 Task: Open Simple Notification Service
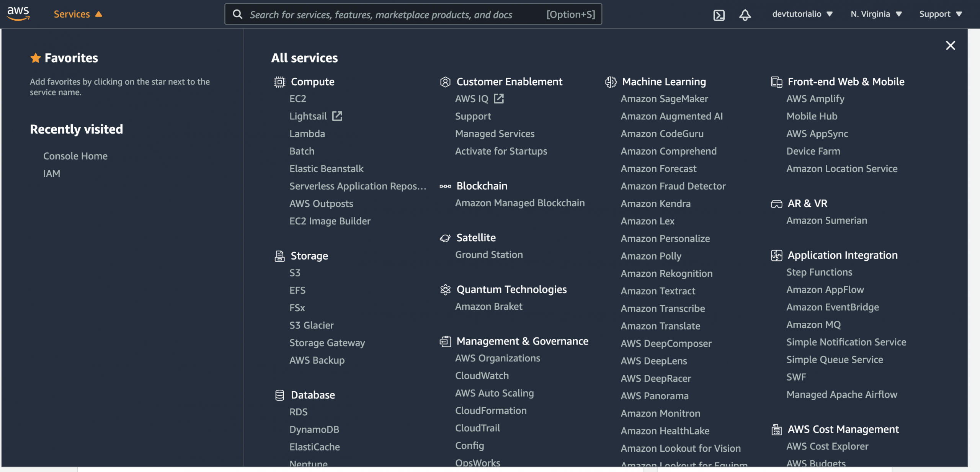(x=846, y=342)
